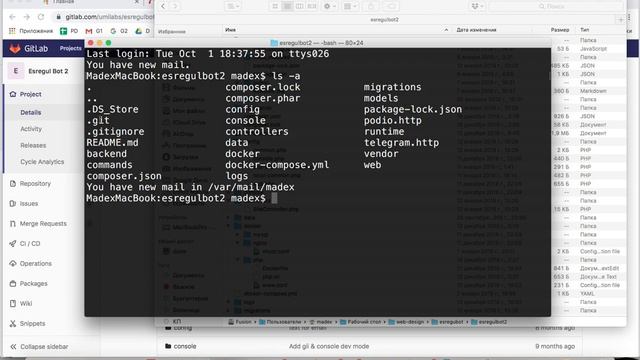Collapse the GitLab sidebar
The width and height of the screenshot is (640, 360).
39,347
